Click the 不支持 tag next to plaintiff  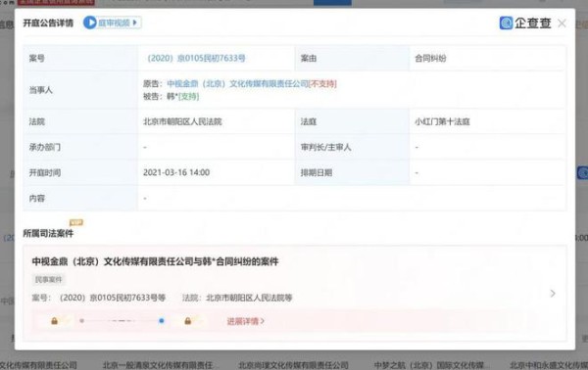(x=322, y=83)
